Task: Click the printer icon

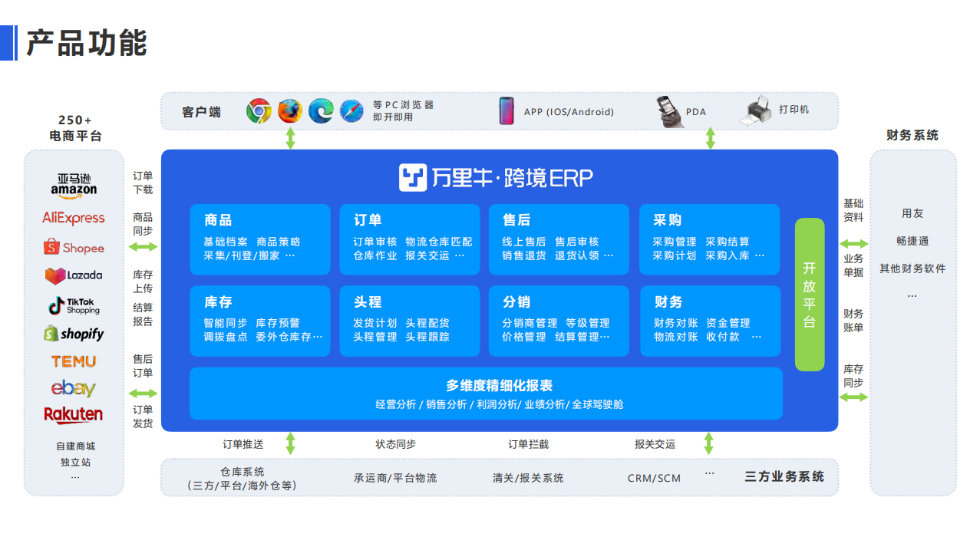Action: (754, 111)
